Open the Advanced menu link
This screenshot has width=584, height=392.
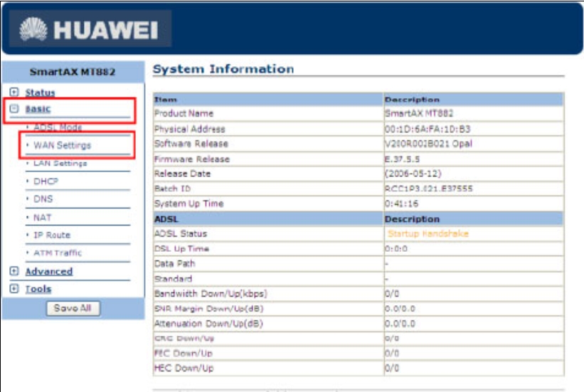[49, 271]
